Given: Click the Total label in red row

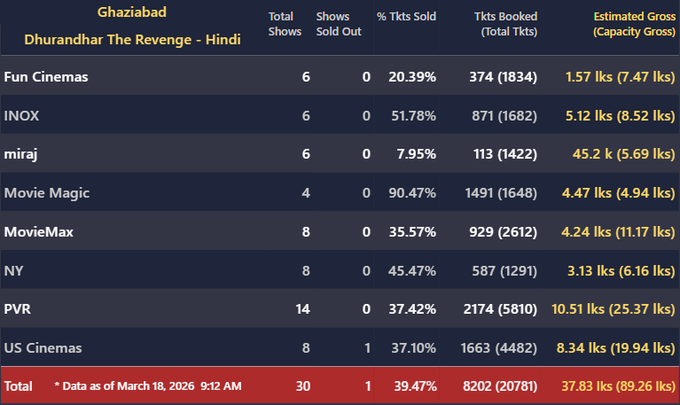Looking at the screenshot, I should coord(18,386).
